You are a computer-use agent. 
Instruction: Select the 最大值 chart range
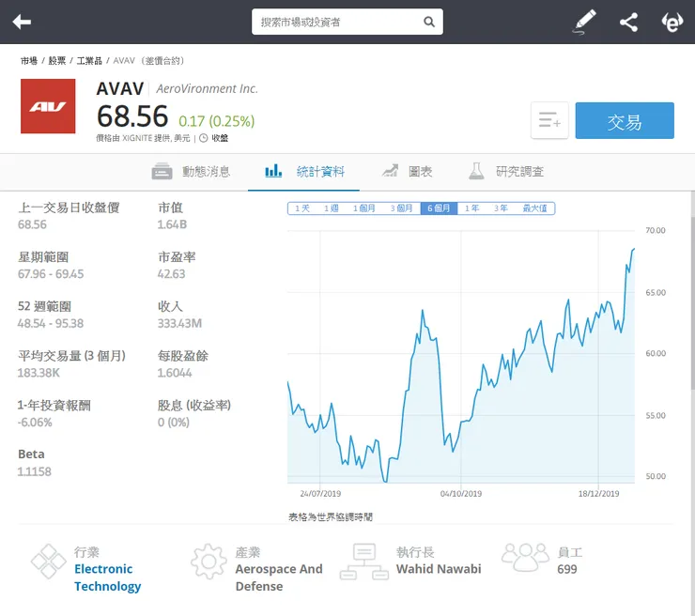[x=535, y=208]
